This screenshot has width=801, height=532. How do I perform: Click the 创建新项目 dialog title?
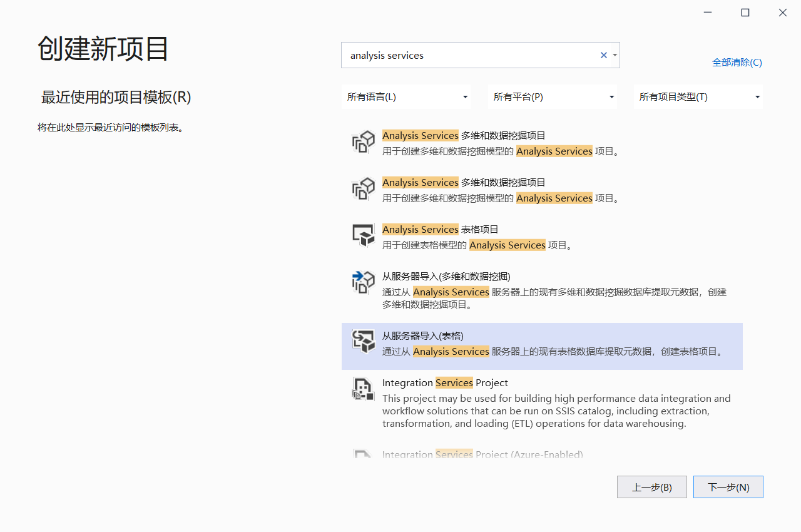pyautogui.click(x=103, y=49)
